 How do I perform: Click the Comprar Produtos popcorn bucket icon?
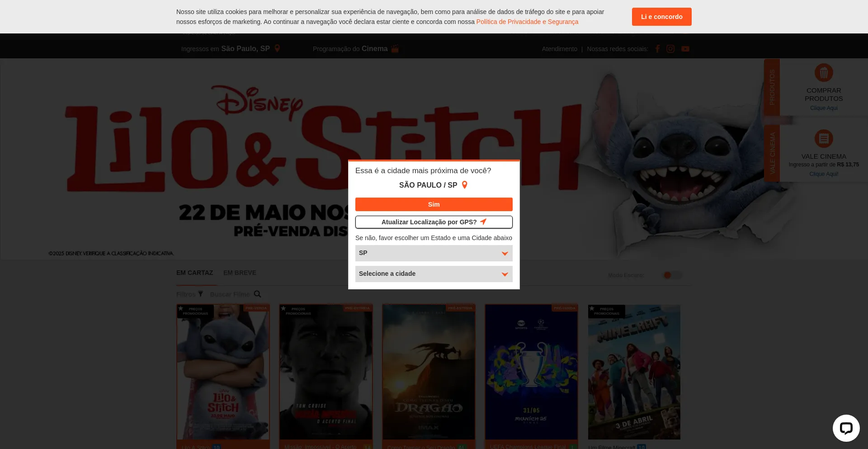pyautogui.click(x=824, y=72)
